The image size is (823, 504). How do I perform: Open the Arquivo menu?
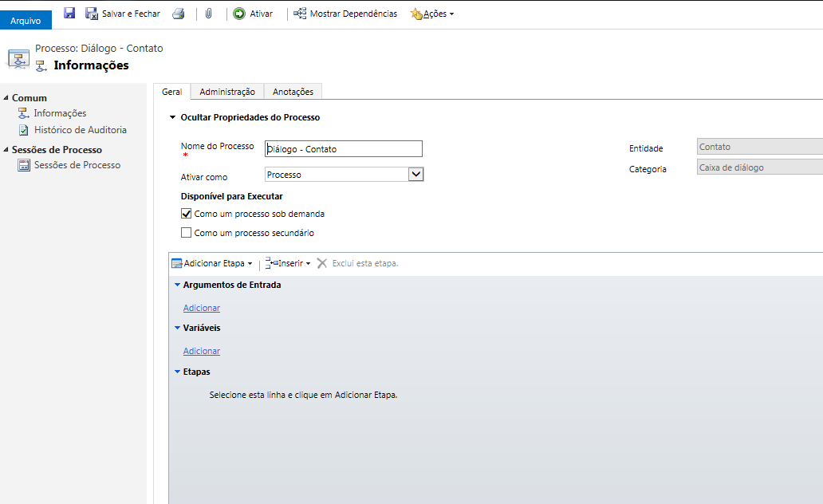pyautogui.click(x=26, y=21)
